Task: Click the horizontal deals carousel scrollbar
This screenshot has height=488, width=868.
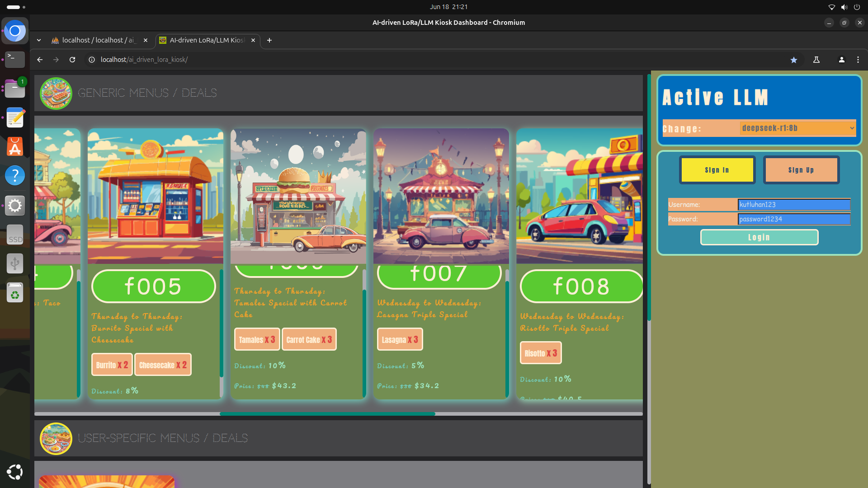Action: pos(327,413)
